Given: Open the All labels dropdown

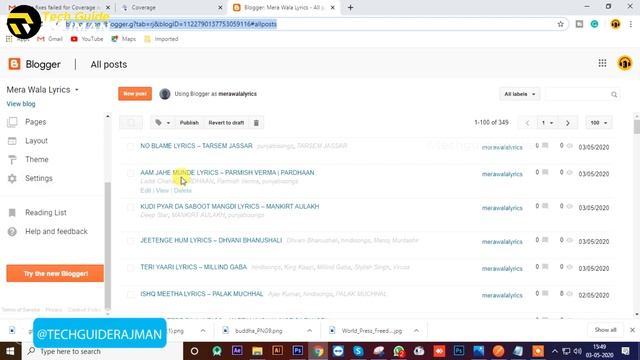Looking at the screenshot, I should point(519,94).
